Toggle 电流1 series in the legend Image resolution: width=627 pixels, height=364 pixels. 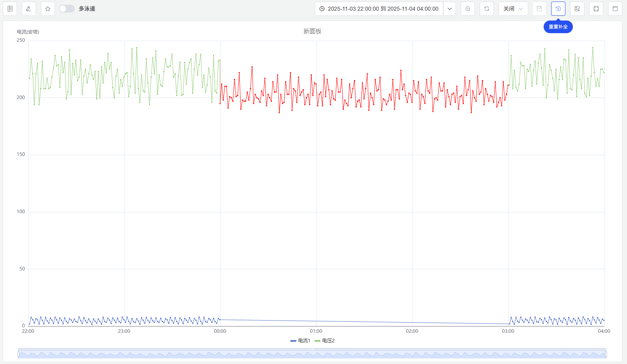click(x=301, y=341)
